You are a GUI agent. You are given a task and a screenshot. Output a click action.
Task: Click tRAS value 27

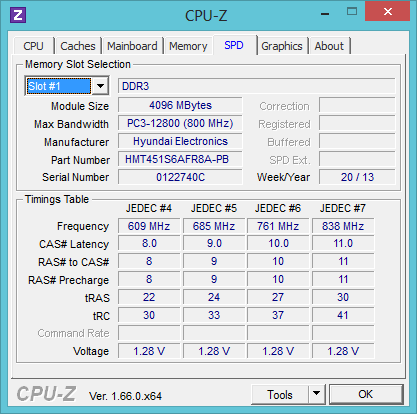click(278, 297)
